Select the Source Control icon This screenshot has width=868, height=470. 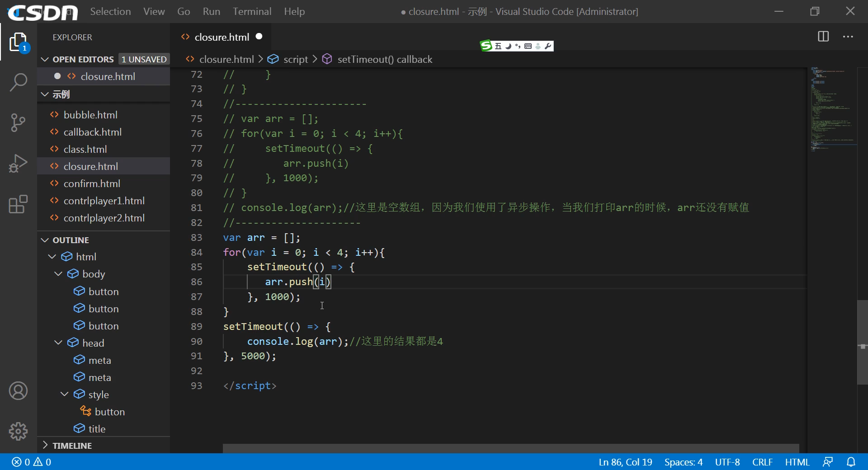(x=18, y=122)
